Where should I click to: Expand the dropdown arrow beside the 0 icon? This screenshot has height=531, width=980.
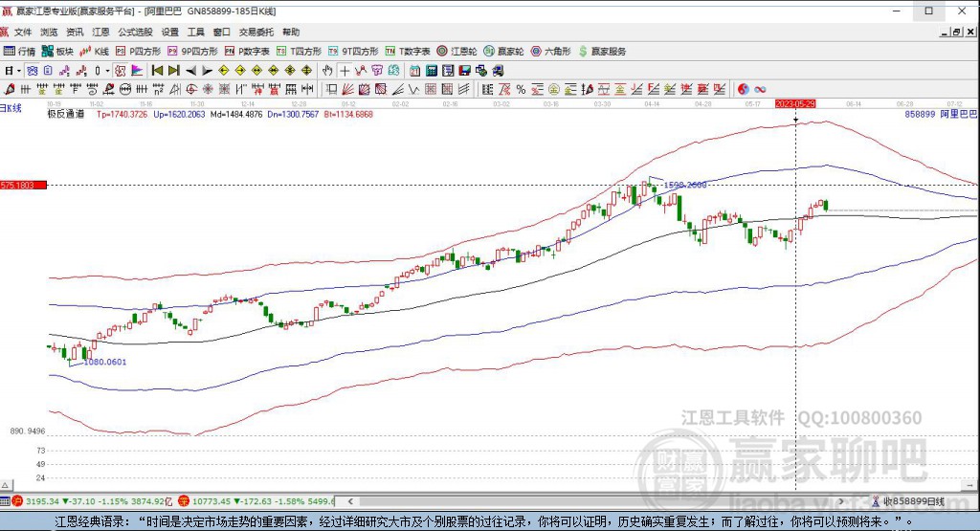[x=107, y=71]
